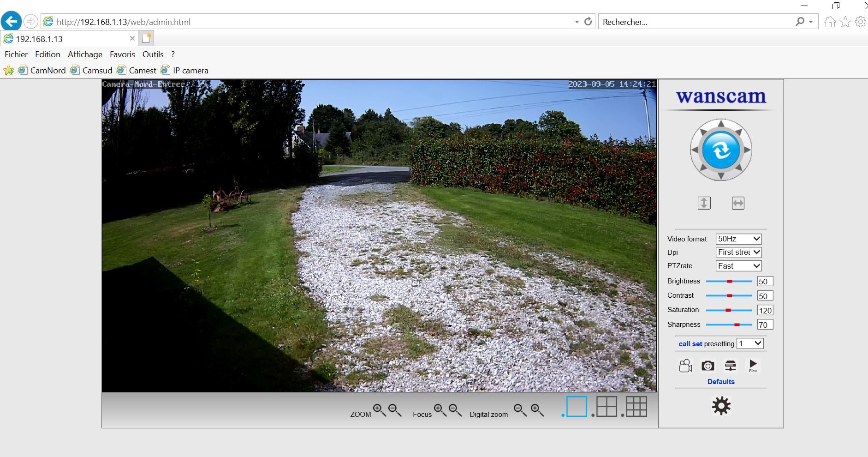Open the Outils menu

click(153, 54)
